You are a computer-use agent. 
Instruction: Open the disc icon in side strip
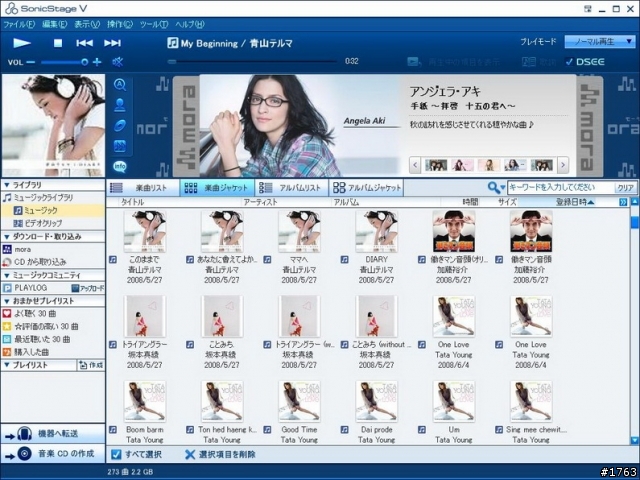[120, 126]
